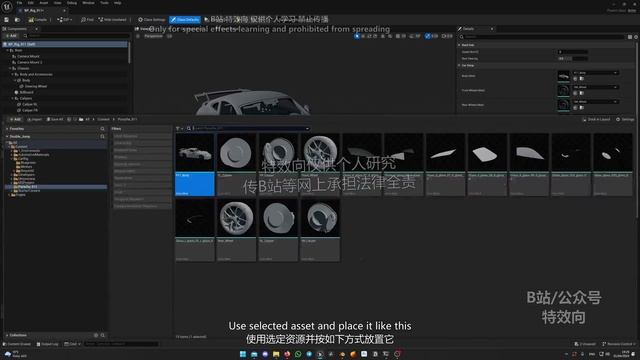
Task: Click Windows Start button on taskbar
Action: (243, 354)
